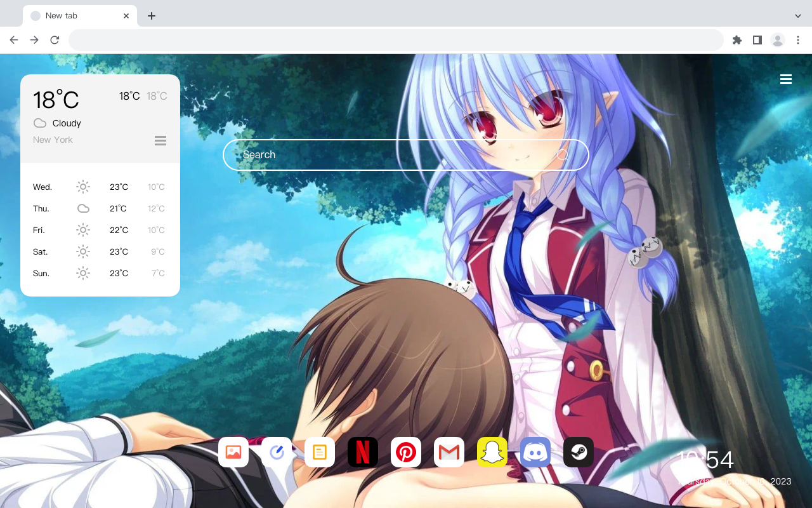Select the Sun. forecast row label

[41, 273]
